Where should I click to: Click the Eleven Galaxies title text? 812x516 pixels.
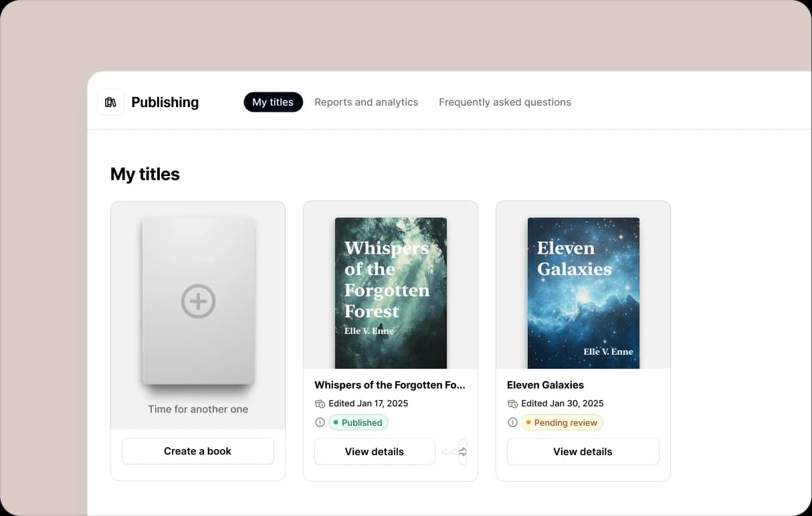[x=545, y=385]
